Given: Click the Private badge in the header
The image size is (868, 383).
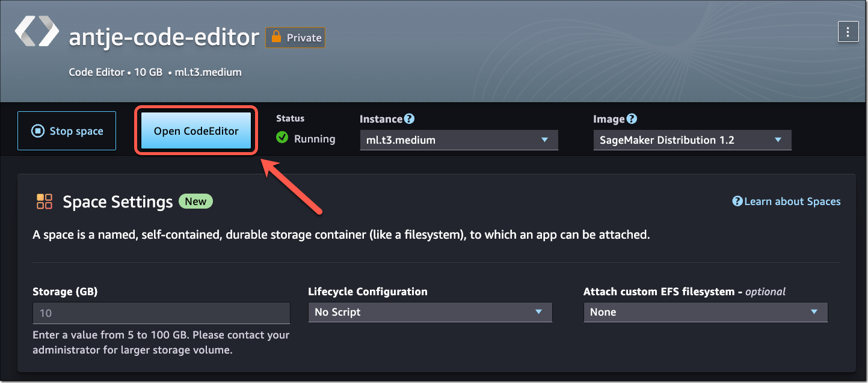Looking at the screenshot, I should tap(295, 37).
